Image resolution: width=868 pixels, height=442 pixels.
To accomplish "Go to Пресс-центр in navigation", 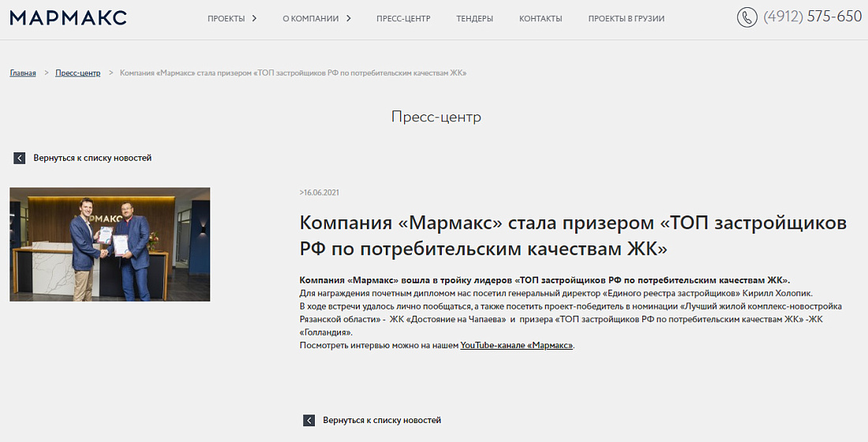I will click(x=403, y=18).
